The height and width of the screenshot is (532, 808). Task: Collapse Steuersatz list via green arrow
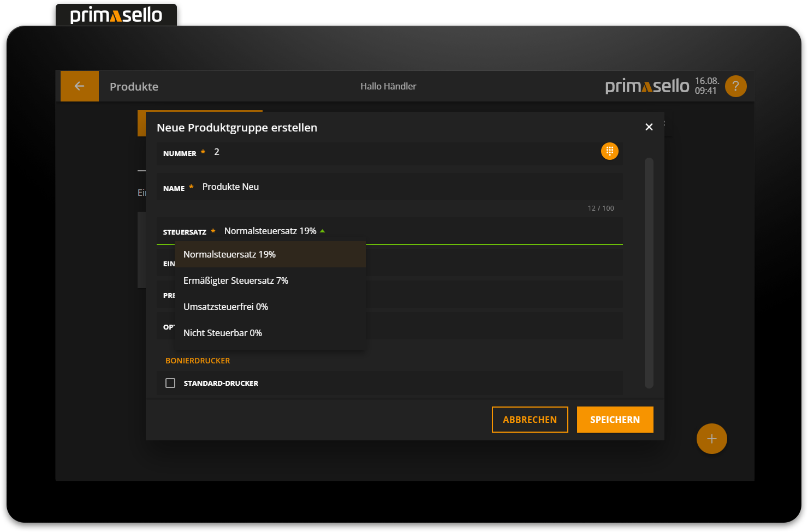coord(323,231)
